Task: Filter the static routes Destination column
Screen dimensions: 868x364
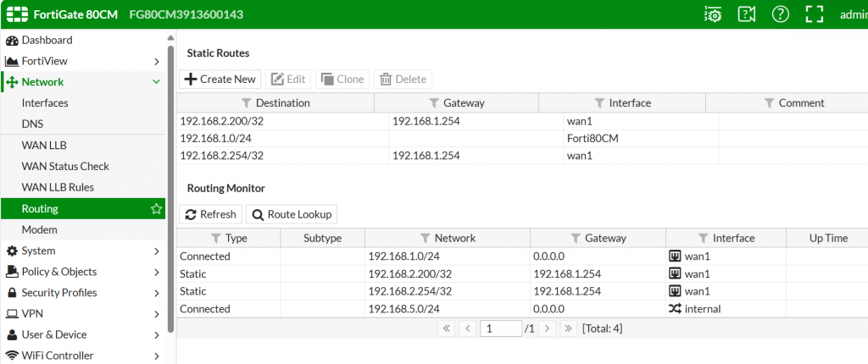Action: (247, 103)
